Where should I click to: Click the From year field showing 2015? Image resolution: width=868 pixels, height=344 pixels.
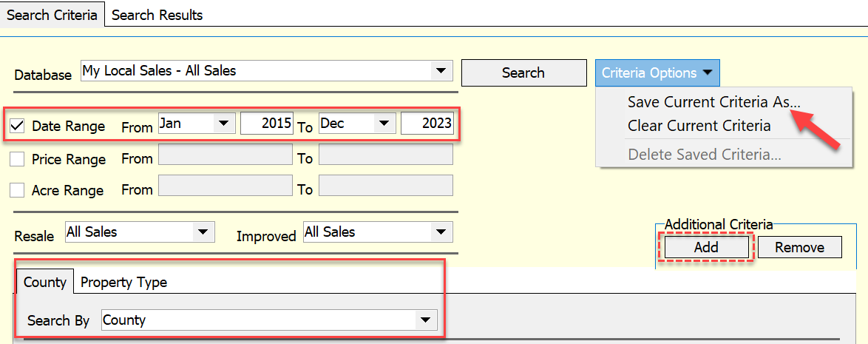[266, 124]
